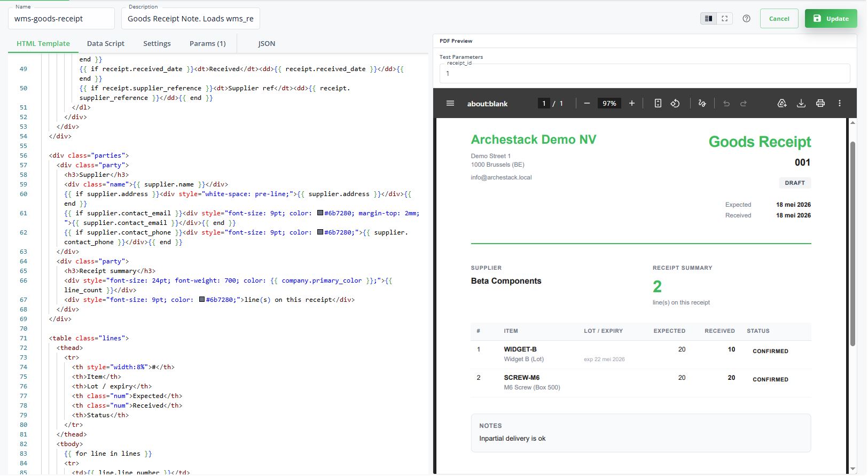Rotate the PDF counterclockwise
The width and height of the screenshot is (868, 476).
[675, 103]
